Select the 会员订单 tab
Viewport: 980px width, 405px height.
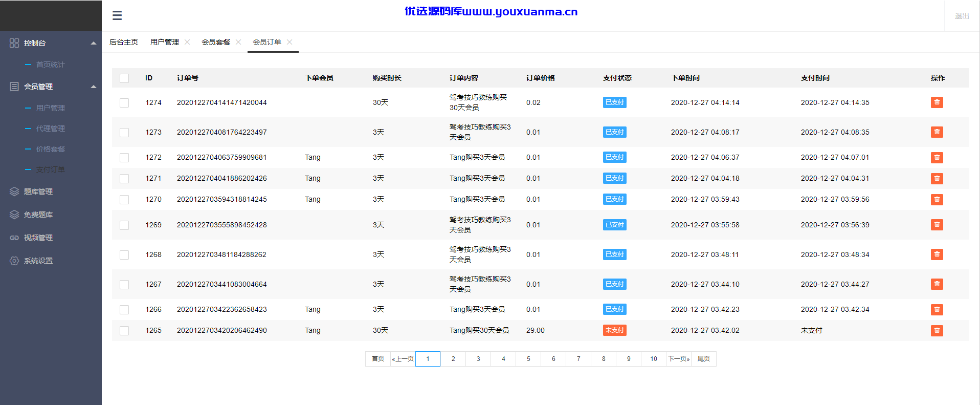[267, 42]
